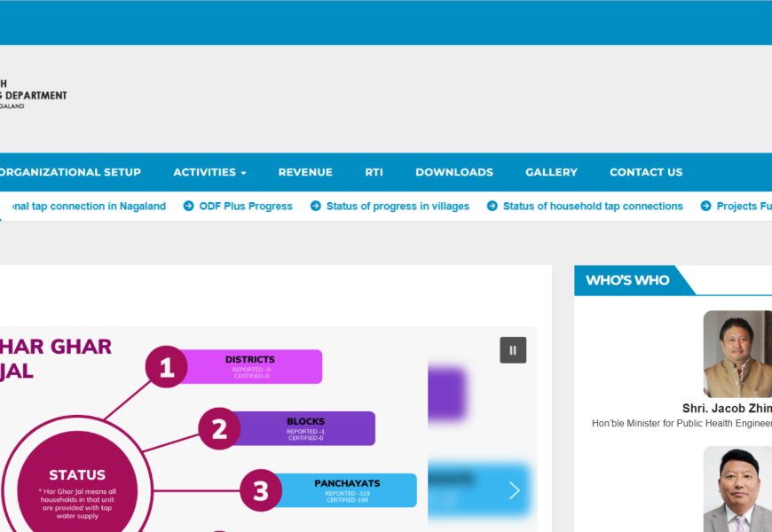Click the second official's portrait photo
Screen dimensions: 772x532
(x=737, y=489)
